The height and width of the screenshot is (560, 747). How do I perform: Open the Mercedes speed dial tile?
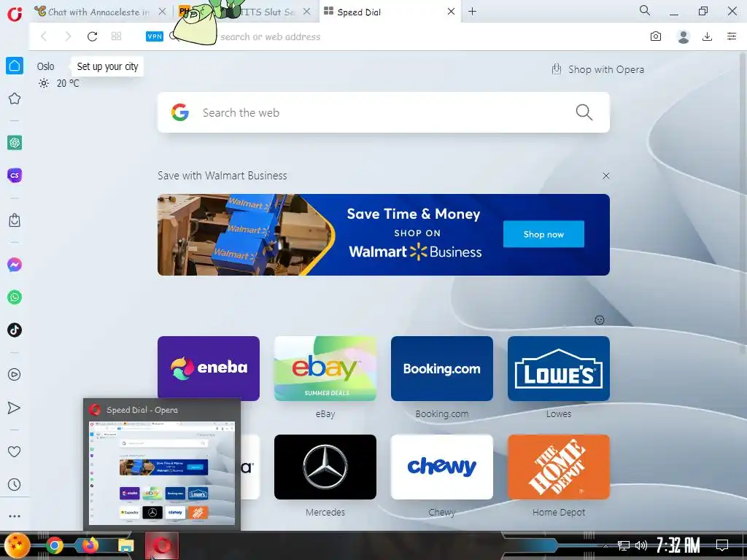(325, 467)
